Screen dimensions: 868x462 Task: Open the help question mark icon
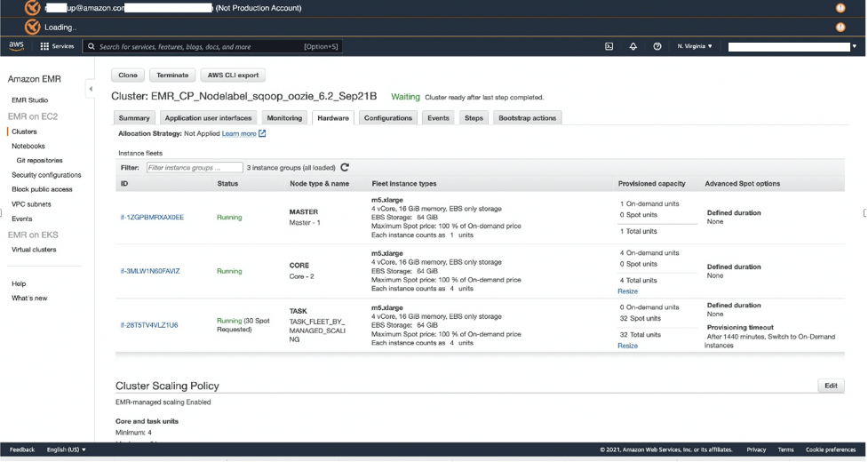tap(657, 46)
